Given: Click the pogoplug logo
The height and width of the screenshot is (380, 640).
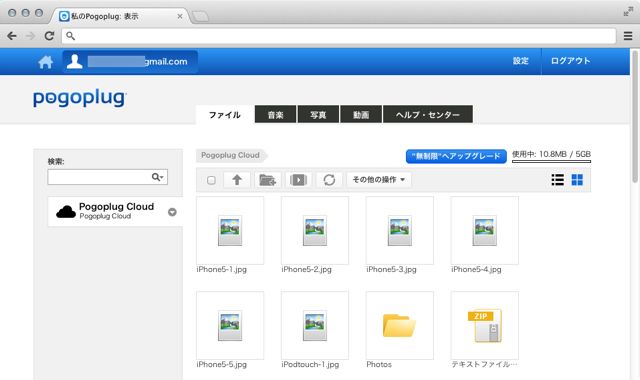Looking at the screenshot, I should pyautogui.click(x=80, y=98).
